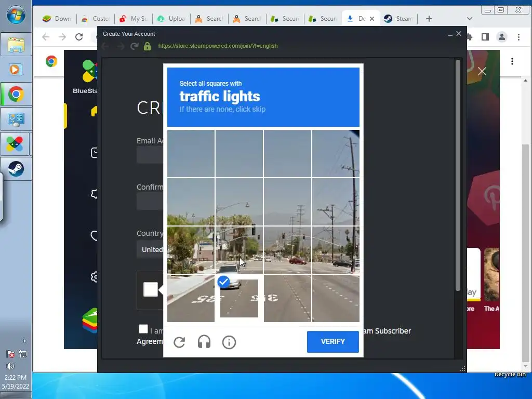This screenshot has width=532, height=399.
Task: Click the Chrome logo on the page
Action: click(x=51, y=61)
